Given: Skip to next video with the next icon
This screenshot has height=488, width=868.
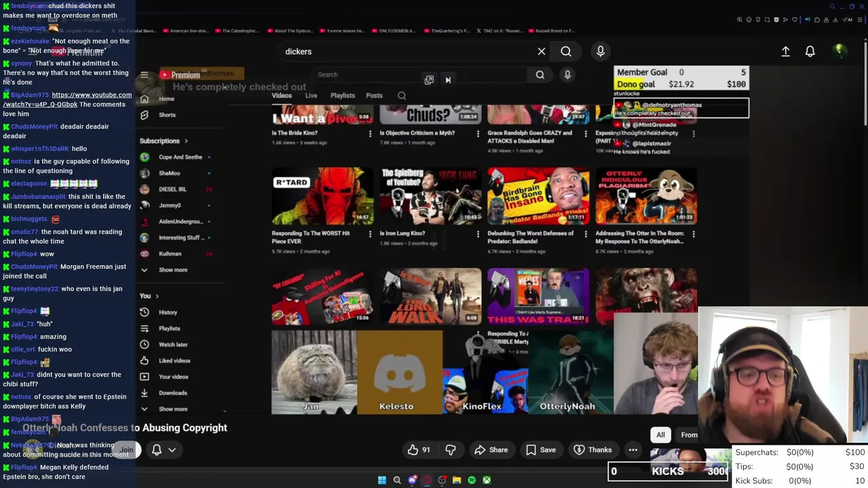Looking at the screenshot, I should pos(448,80).
